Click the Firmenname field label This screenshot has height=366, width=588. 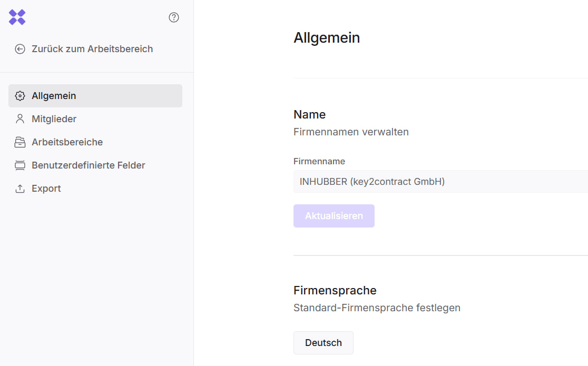point(319,161)
